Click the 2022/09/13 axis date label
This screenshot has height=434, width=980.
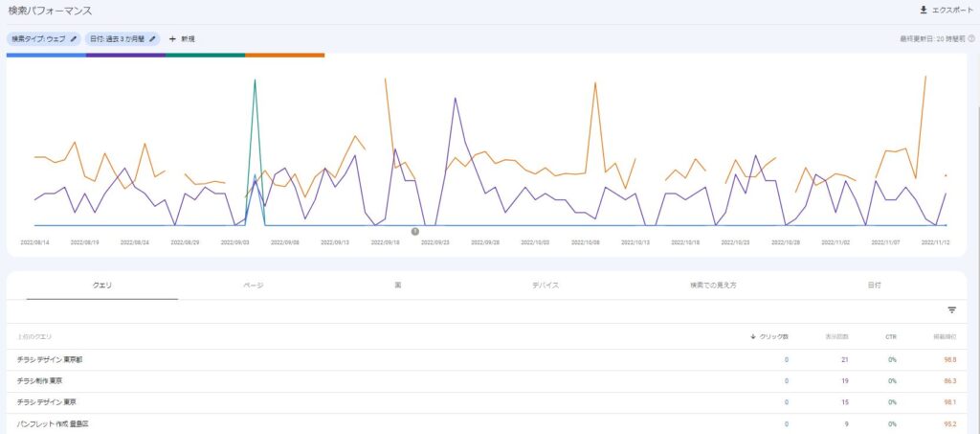pyautogui.click(x=334, y=242)
